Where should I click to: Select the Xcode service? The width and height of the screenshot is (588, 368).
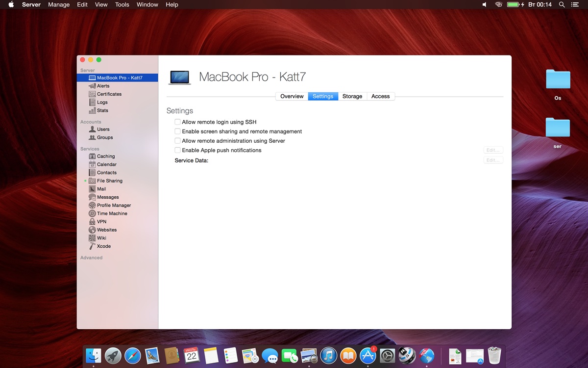[x=100, y=246]
